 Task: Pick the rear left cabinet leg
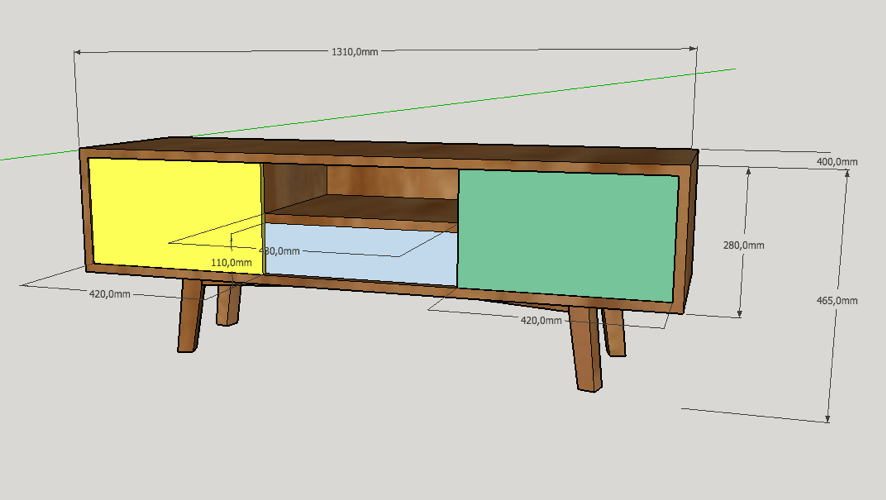tap(229, 304)
